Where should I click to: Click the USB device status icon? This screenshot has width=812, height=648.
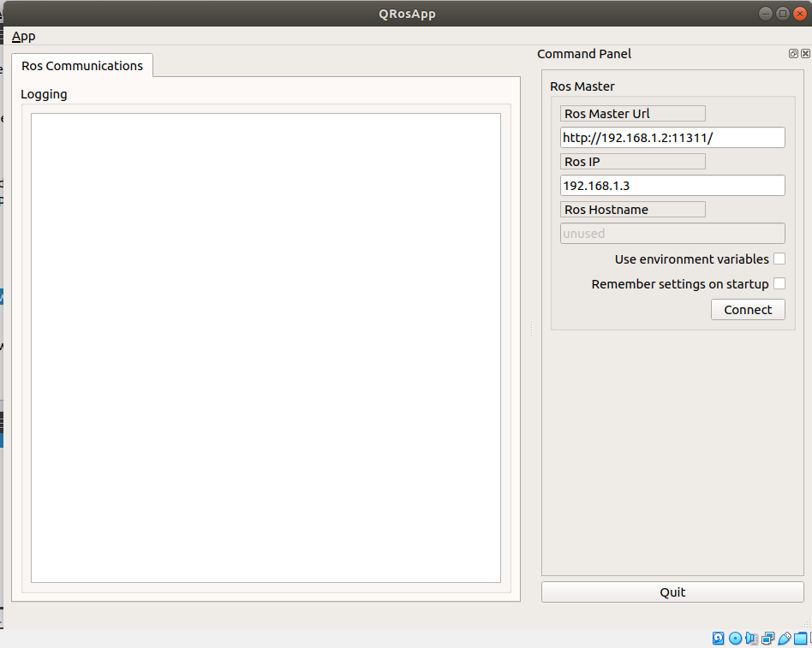[783, 639]
